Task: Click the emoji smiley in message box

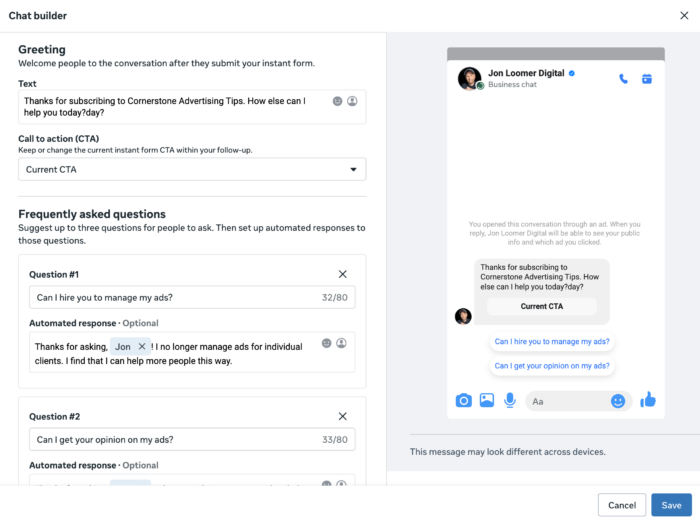Action: 618,401
